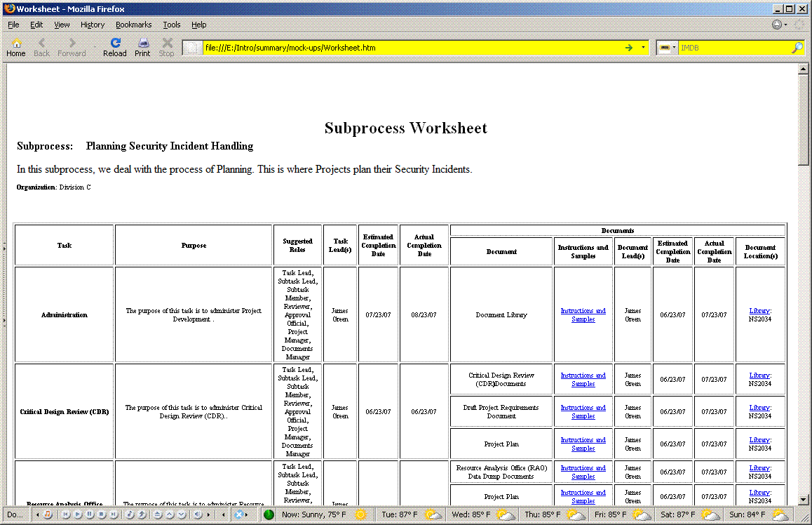Open the Help menu
This screenshot has width=812, height=525.
point(199,25)
